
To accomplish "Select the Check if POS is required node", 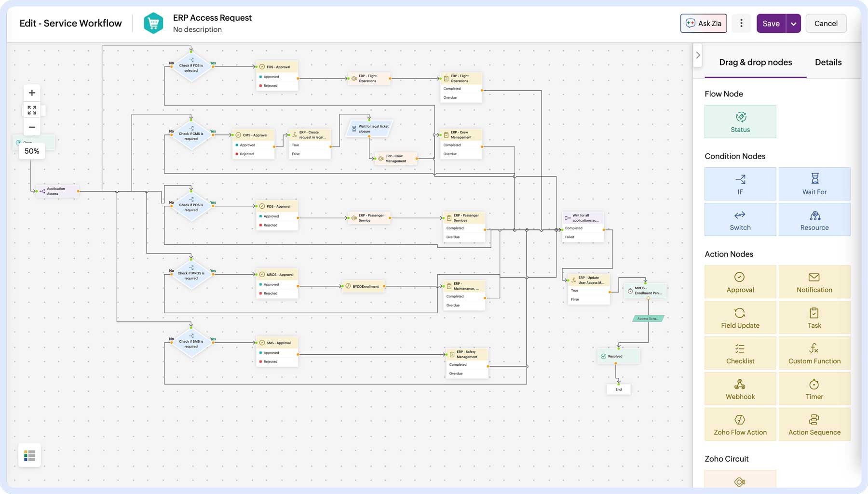I will [191, 207].
